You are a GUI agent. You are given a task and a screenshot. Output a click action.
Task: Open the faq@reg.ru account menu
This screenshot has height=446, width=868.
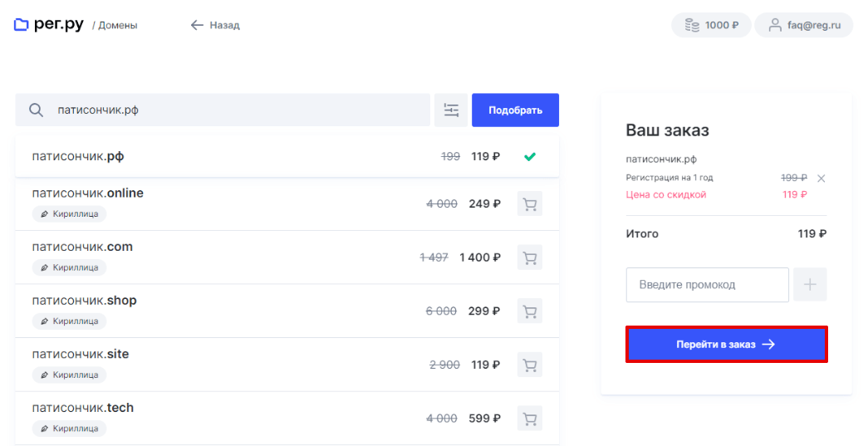click(x=804, y=25)
